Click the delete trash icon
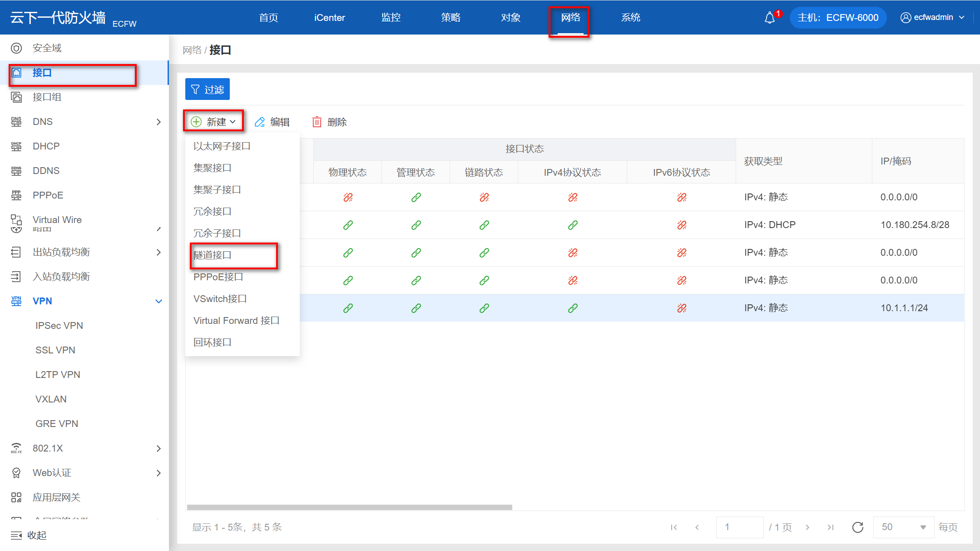 click(317, 122)
